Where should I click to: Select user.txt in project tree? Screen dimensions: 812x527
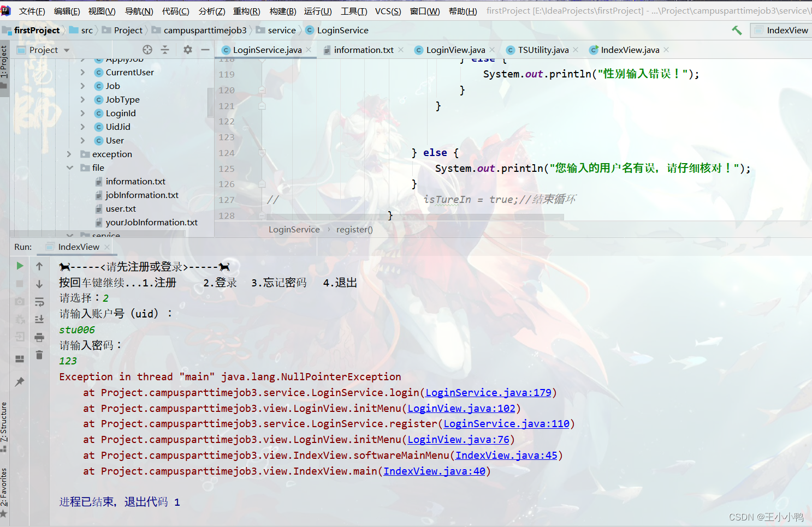(x=121, y=208)
